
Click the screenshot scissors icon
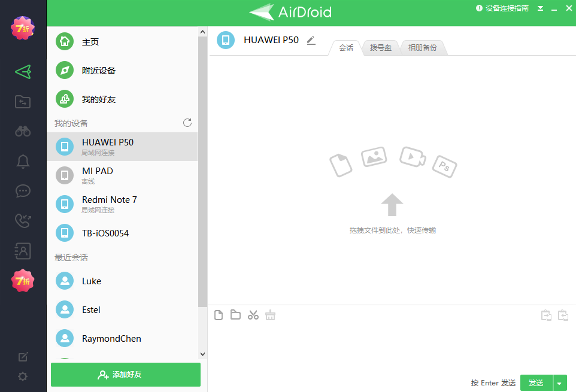click(253, 315)
